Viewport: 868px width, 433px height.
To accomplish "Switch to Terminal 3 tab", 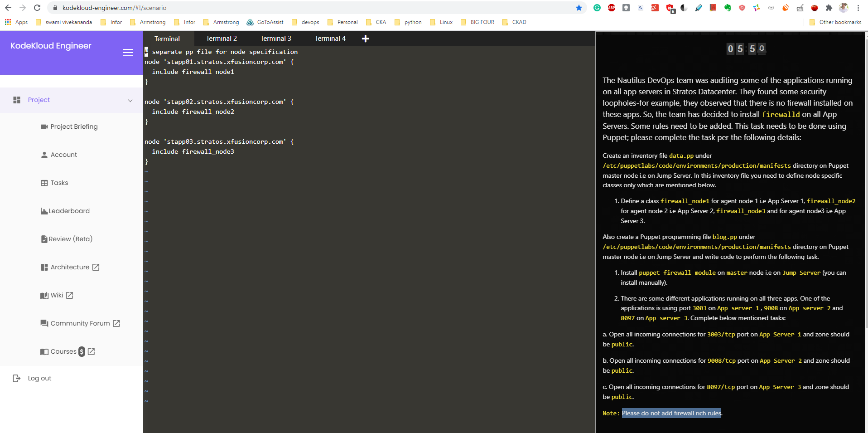I will [x=276, y=39].
